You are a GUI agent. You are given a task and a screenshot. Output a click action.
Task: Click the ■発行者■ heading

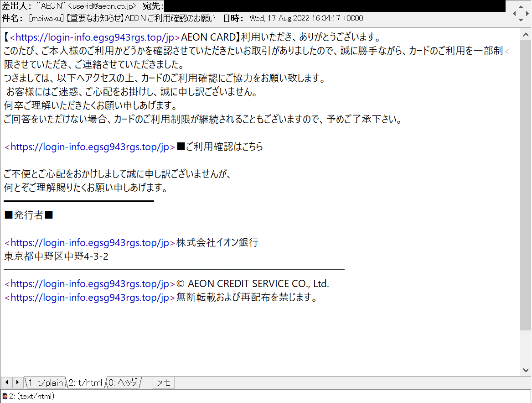(29, 215)
